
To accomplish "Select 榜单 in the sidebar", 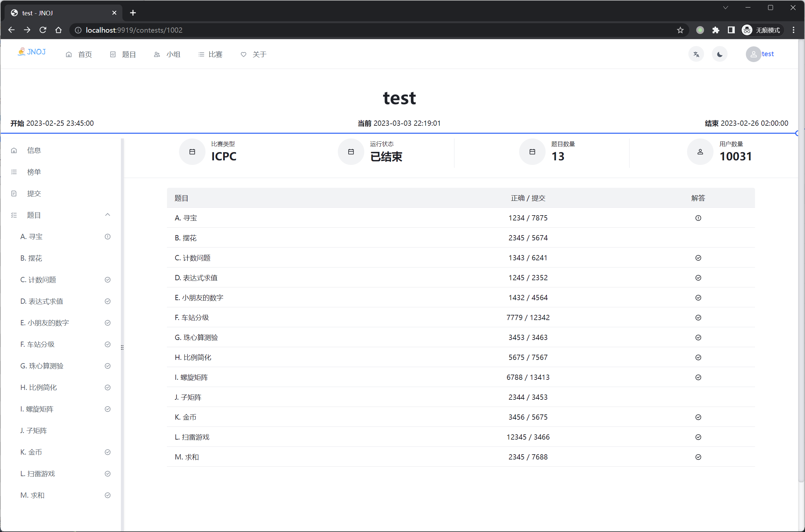I will coord(60,172).
